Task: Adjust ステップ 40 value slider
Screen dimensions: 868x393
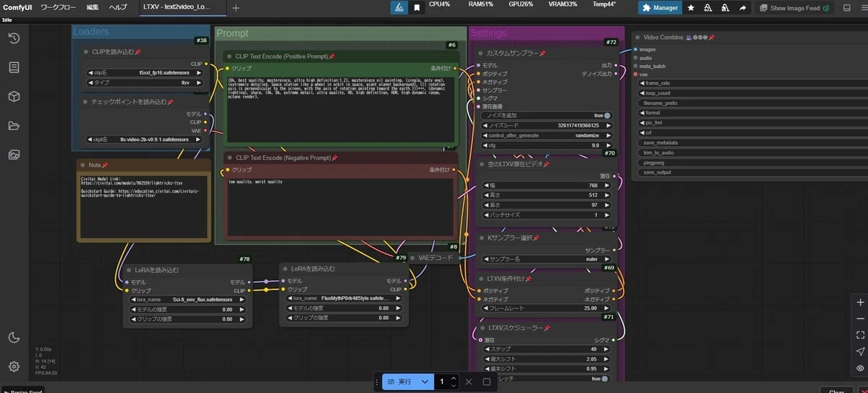Action: 548,349
